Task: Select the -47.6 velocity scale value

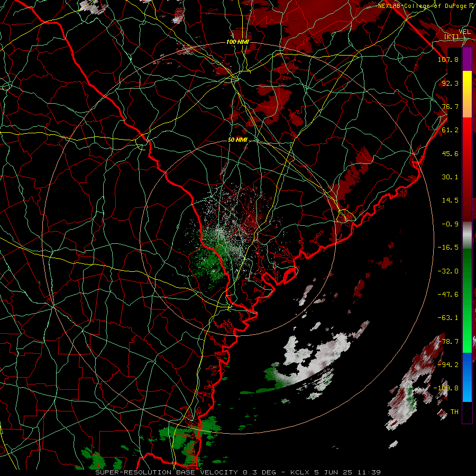Action: (x=448, y=295)
